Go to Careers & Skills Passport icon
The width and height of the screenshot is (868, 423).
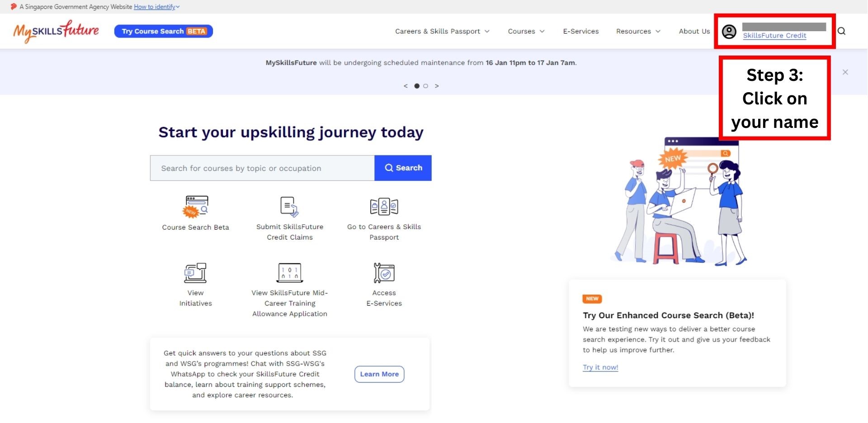click(x=384, y=207)
